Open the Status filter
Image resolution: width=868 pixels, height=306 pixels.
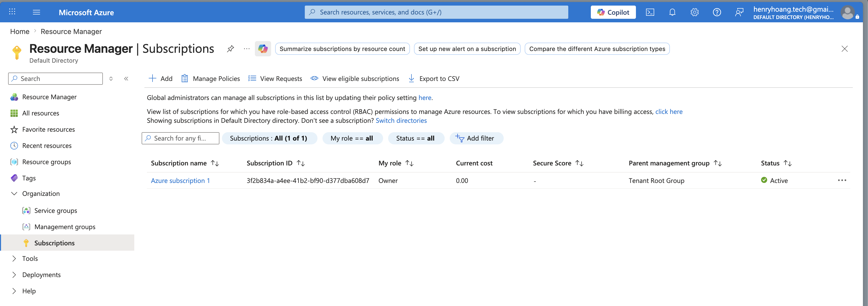(416, 138)
